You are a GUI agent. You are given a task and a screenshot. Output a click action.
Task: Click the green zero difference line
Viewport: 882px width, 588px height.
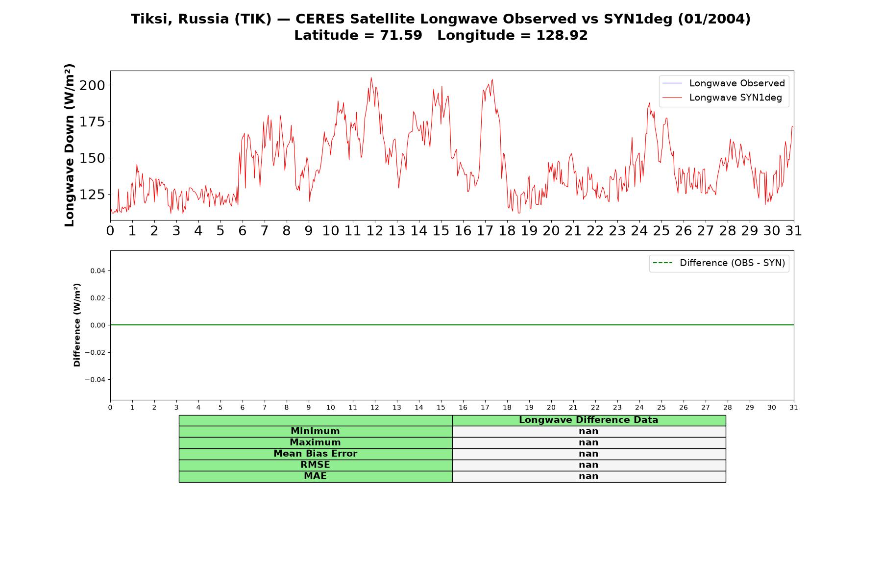pyautogui.click(x=452, y=325)
